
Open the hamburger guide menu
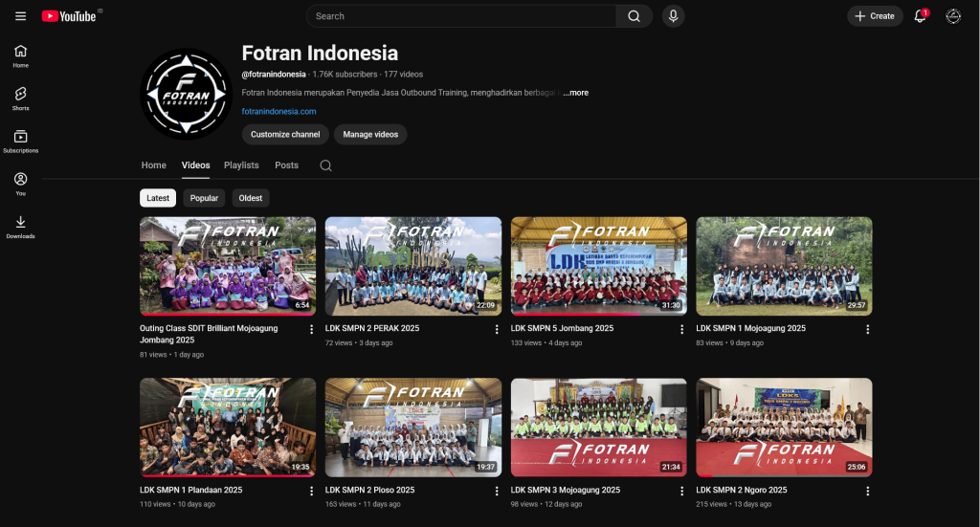(20, 16)
